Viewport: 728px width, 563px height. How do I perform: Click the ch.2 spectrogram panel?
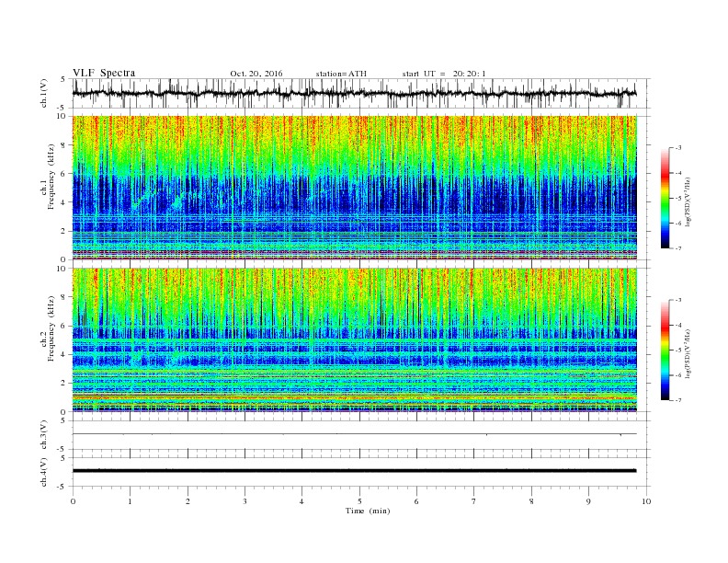coord(355,339)
